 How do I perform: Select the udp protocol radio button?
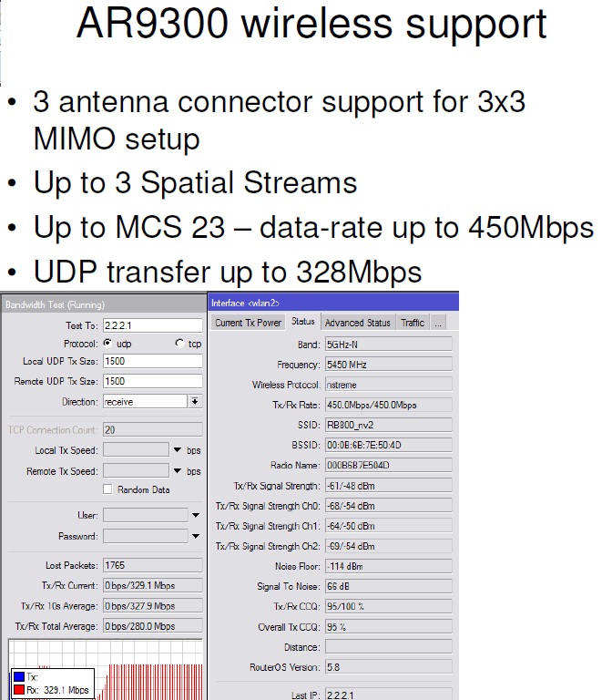pos(107,344)
